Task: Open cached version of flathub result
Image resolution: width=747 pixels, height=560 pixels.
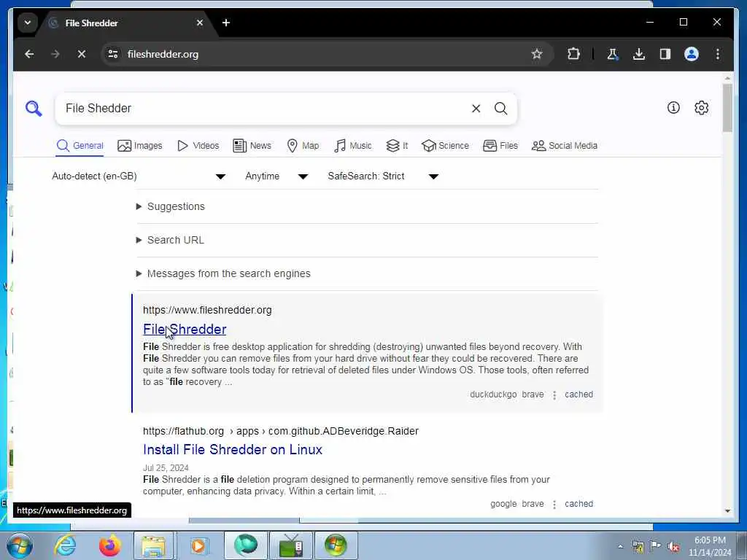Action: click(x=578, y=504)
